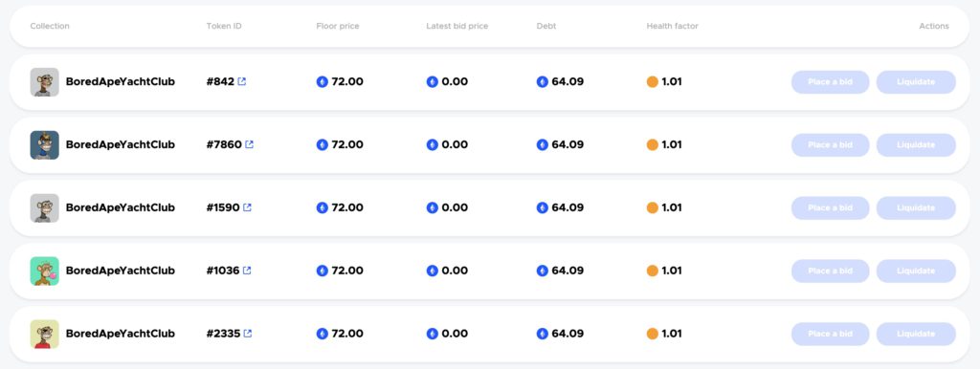
Task: Place a bid on token #1590
Action: click(830, 207)
